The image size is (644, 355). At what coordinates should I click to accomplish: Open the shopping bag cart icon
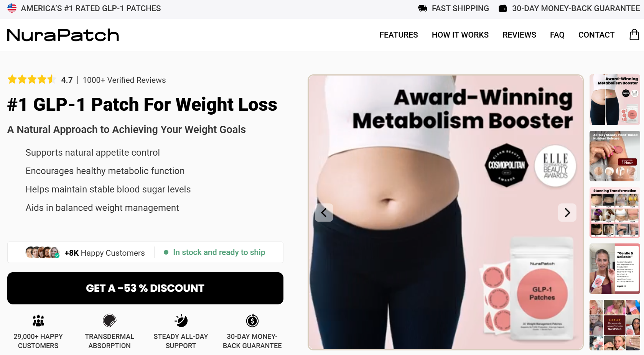click(634, 35)
